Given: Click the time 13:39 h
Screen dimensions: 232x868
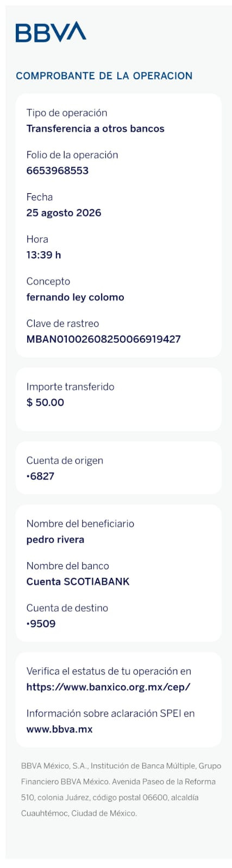Looking at the screenshot, I should (x=43, y=255).
